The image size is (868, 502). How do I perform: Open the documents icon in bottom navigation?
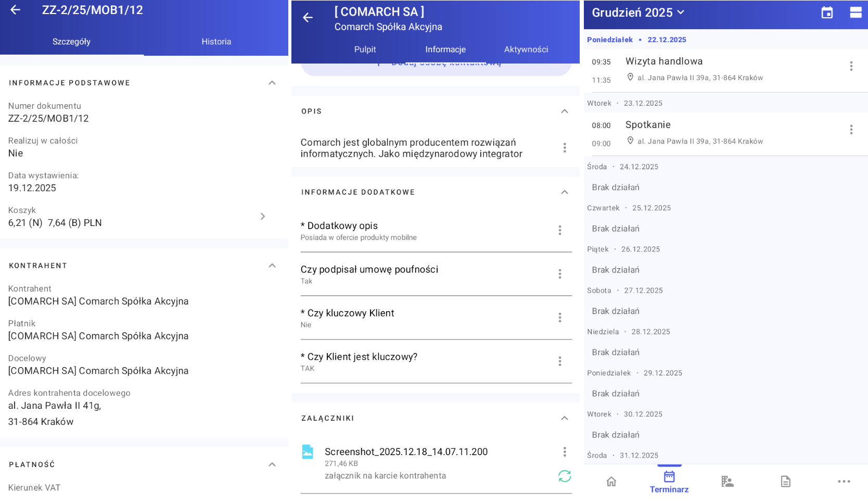(785, 482)
